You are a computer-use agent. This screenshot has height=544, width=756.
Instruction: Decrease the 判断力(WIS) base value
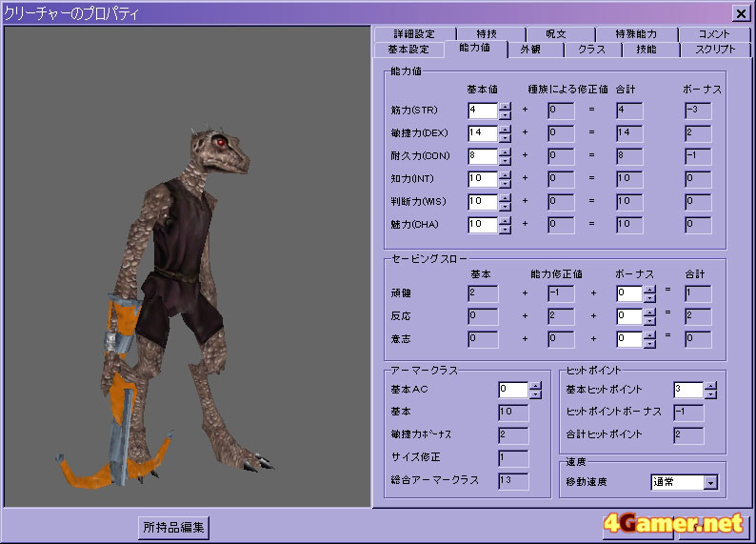pos(505,207)
